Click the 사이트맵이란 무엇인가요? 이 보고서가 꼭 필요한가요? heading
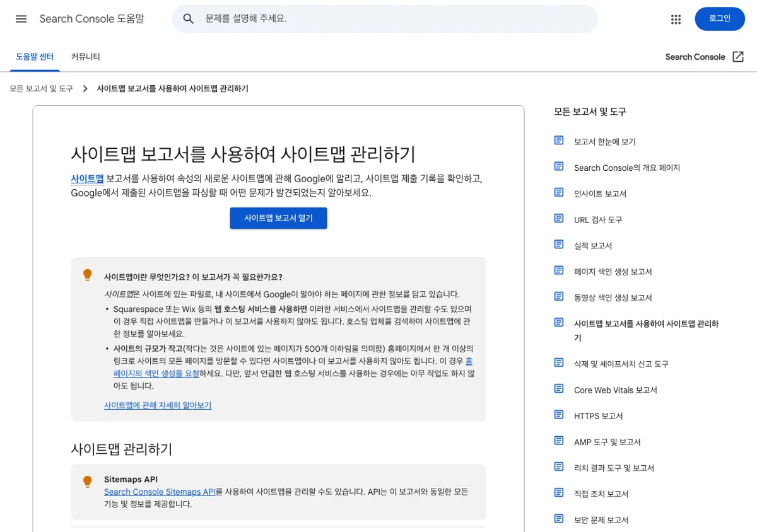Viewport: 757px width, 532px height. point(193,277)
